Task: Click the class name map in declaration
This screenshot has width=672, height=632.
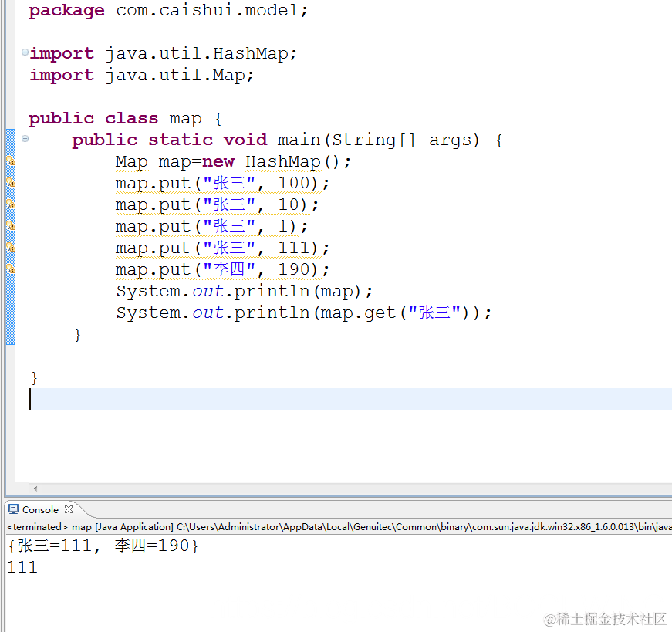Action: (x=185, y=119)
